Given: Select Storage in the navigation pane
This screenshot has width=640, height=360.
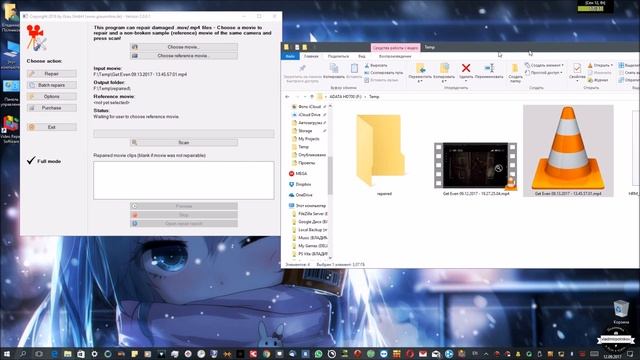Looking at the screenshot, I should point(305,131).
